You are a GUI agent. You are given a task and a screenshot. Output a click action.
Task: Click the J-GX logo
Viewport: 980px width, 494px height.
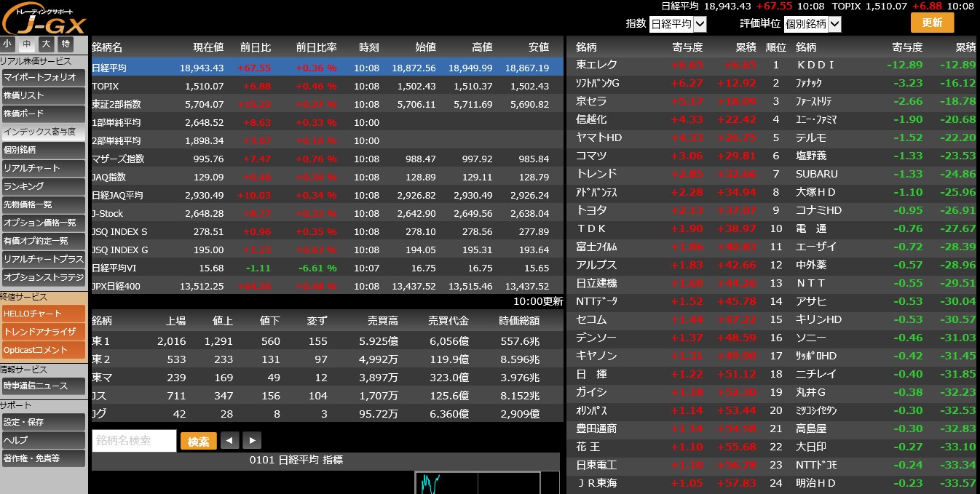pos(44,17)
